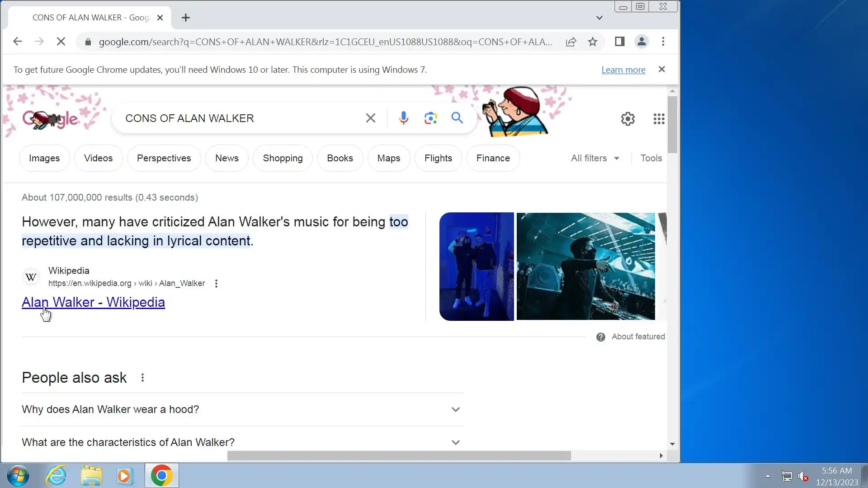Bookmark this page with the star icon

click(x=592, y=42)
